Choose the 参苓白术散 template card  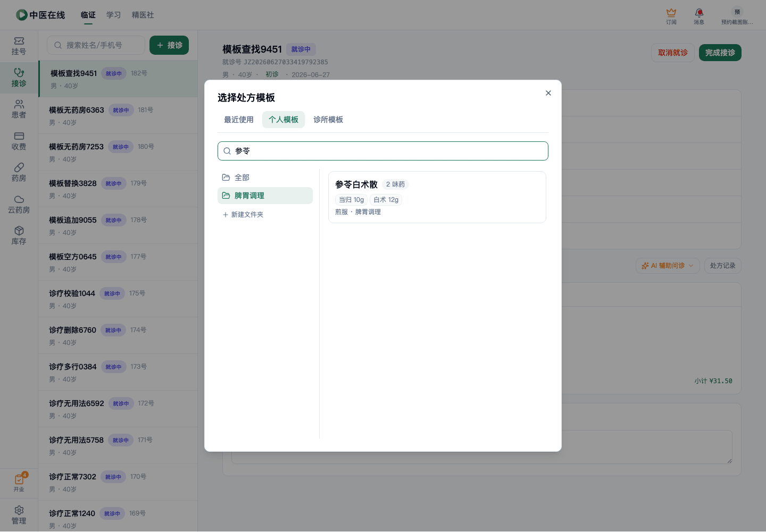[x=437, y=197]
